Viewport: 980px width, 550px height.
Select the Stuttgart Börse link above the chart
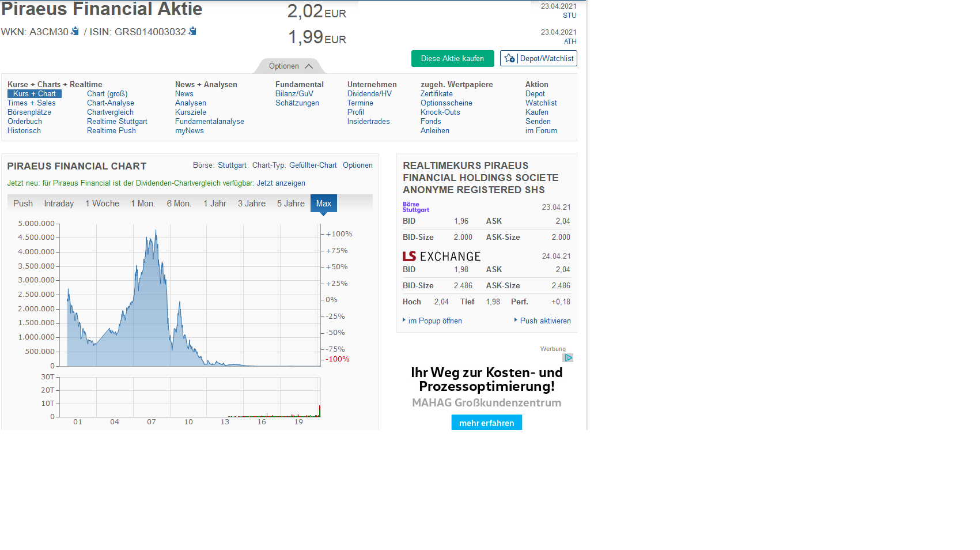232,165
